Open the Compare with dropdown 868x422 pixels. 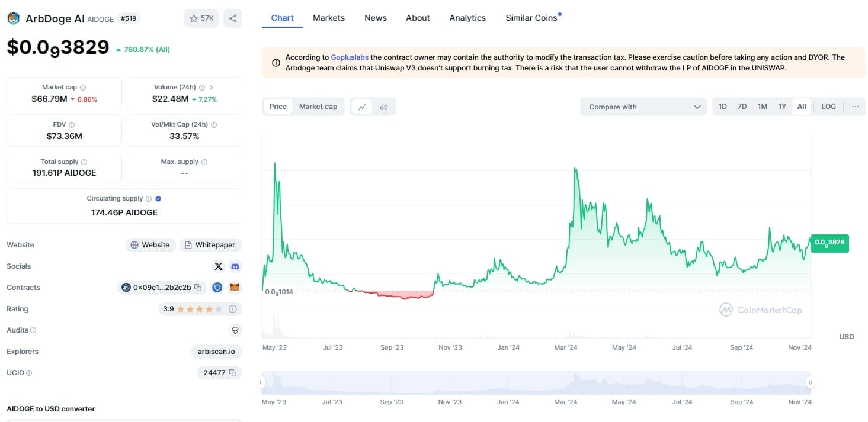644,107
